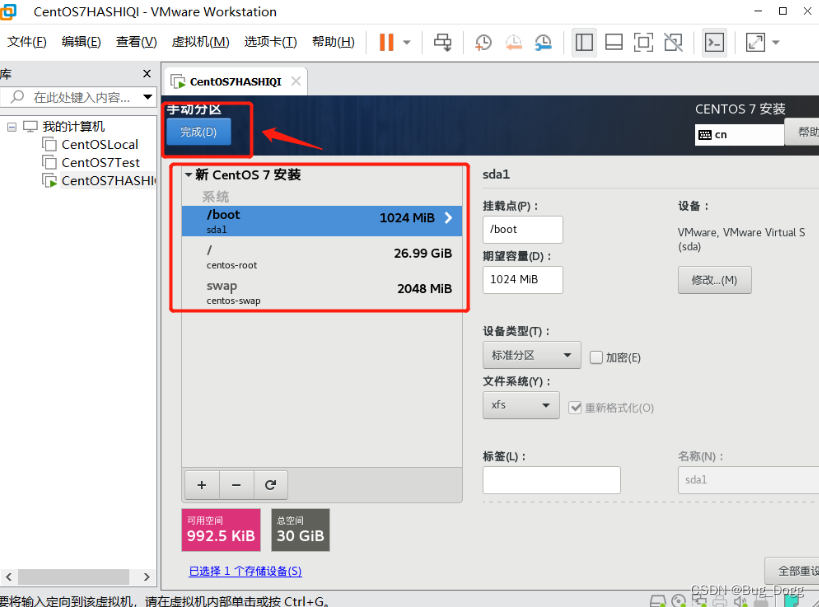The image size is (819, 607).
Task: Open the console view icon
Action: pos(714,42)
